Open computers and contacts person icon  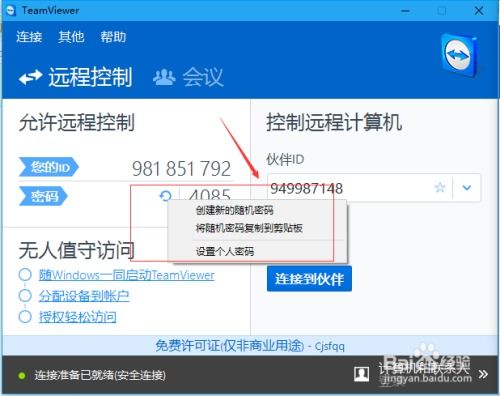tap(362, 374)
